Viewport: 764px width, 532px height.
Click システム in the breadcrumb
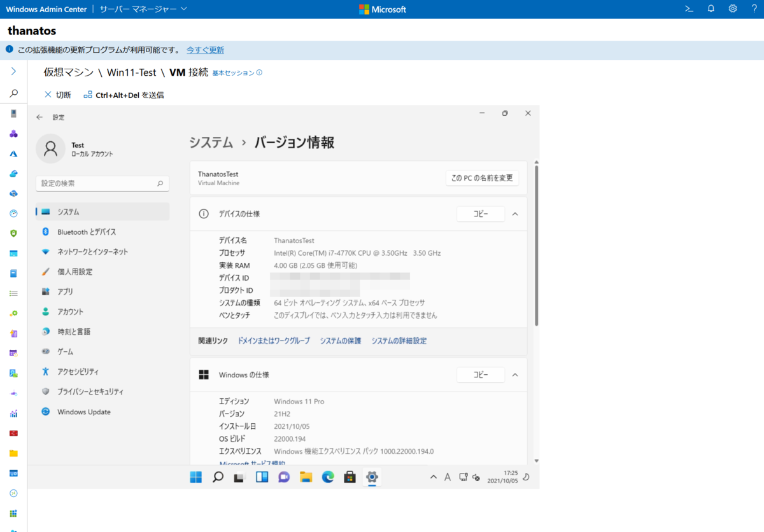coord(211,143)
